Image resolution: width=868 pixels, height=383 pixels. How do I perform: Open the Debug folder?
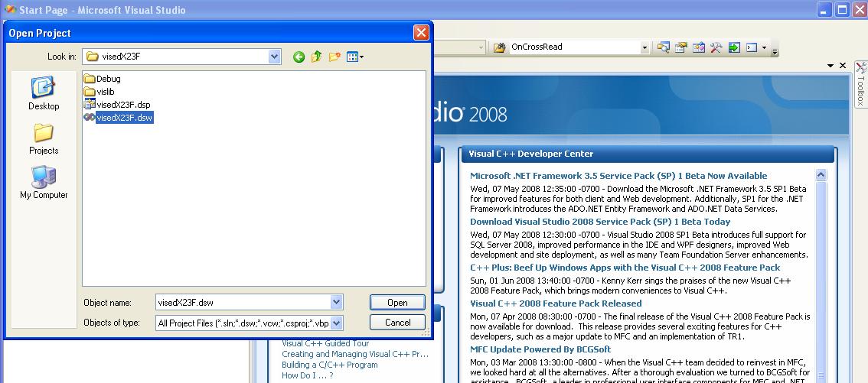[x=102, y=79]
